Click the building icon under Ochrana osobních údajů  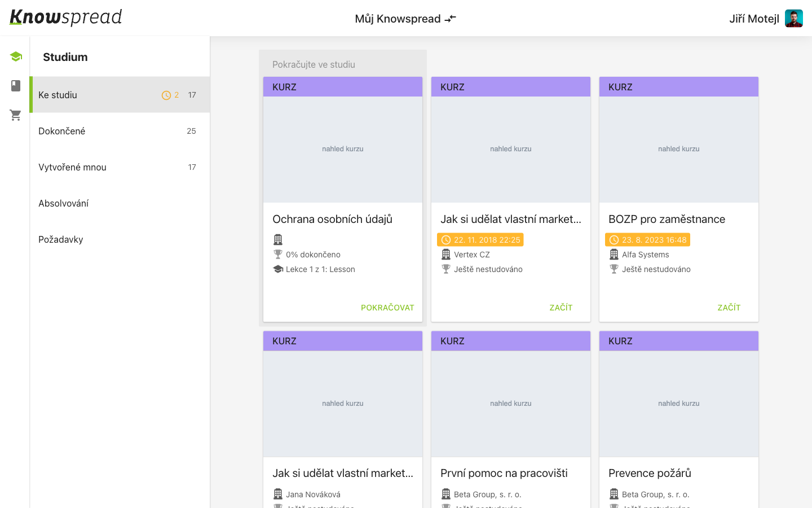click(278, 239)
